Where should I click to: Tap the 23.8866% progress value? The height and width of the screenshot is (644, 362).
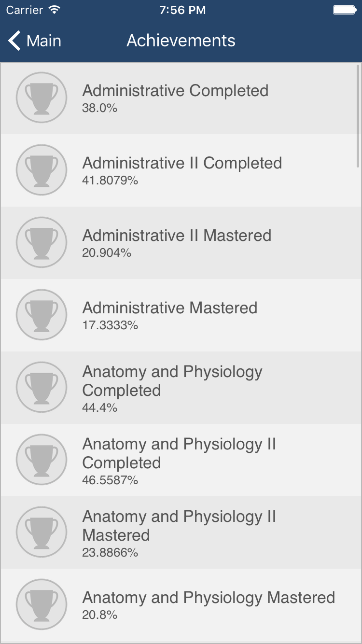[x=110, y=553]
